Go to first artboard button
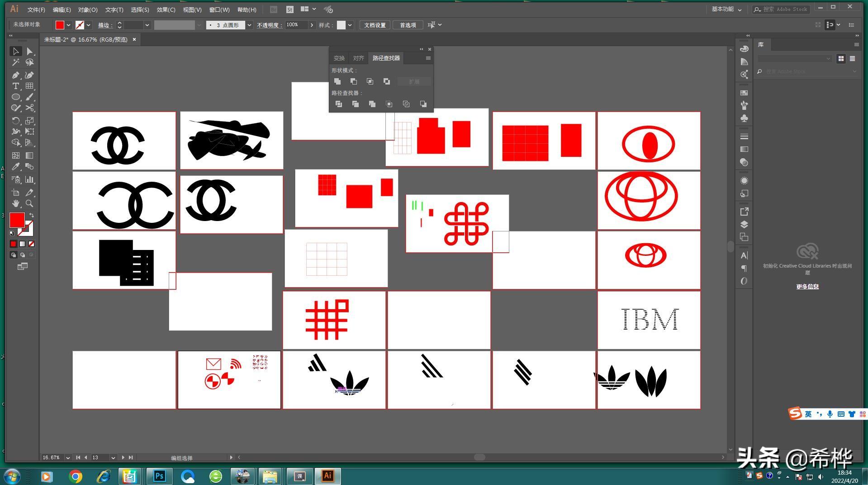This screenshot has width=868, height=485. 78,457
